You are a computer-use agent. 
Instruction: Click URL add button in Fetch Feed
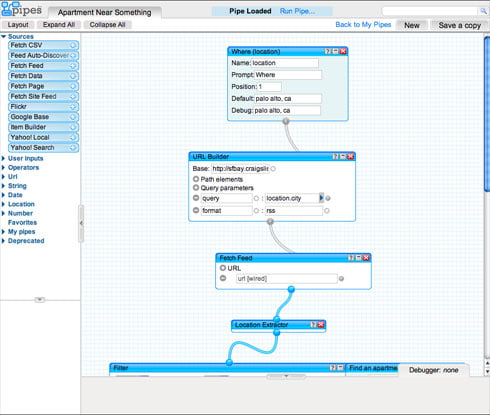point(223,268)
